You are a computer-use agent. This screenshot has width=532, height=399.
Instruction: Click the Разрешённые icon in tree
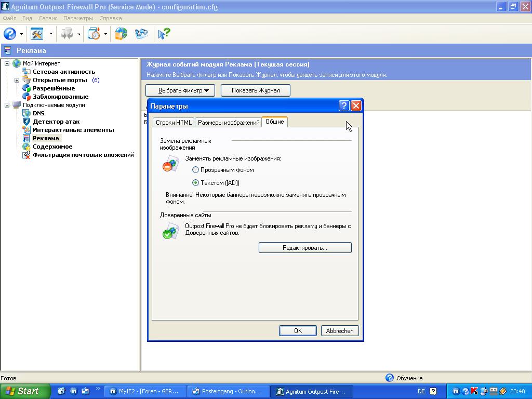26,88
